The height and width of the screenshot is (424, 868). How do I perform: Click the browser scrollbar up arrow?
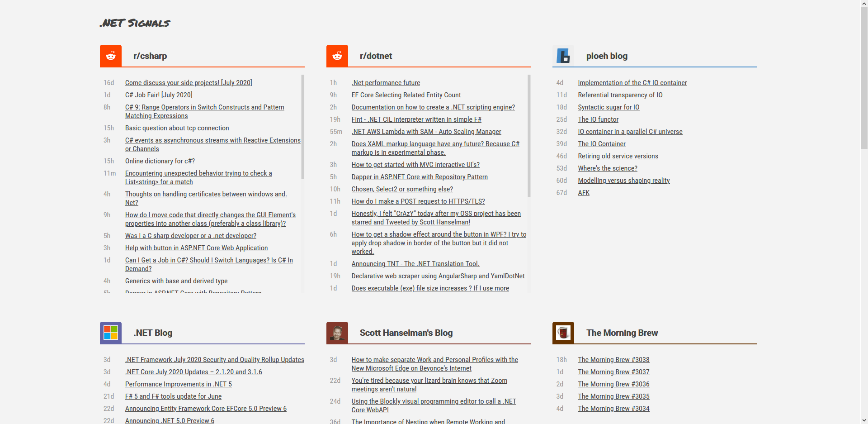point(864,4)
